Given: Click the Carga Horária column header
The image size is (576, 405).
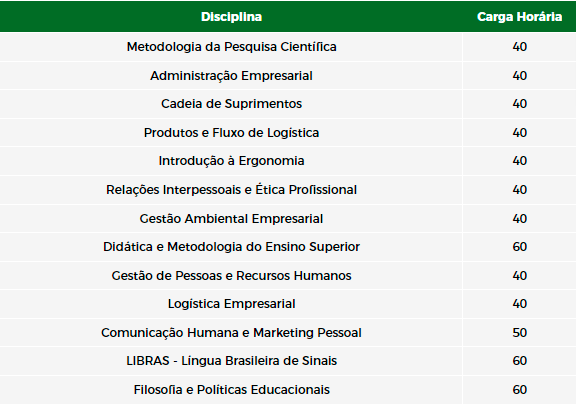Looking at the screenshot, I should pyautogui.click(x=519, y=17).
